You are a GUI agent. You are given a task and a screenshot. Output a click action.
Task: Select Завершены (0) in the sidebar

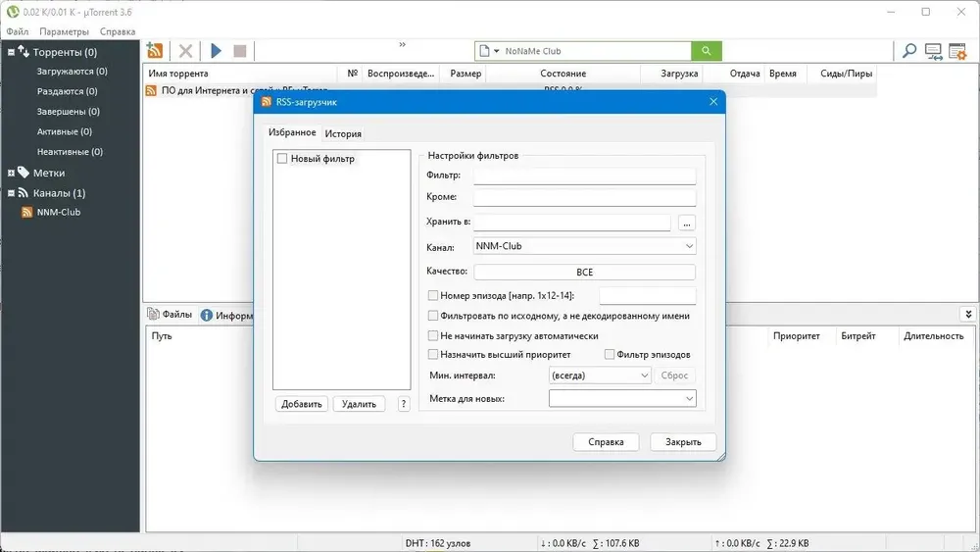coord(69,111)
